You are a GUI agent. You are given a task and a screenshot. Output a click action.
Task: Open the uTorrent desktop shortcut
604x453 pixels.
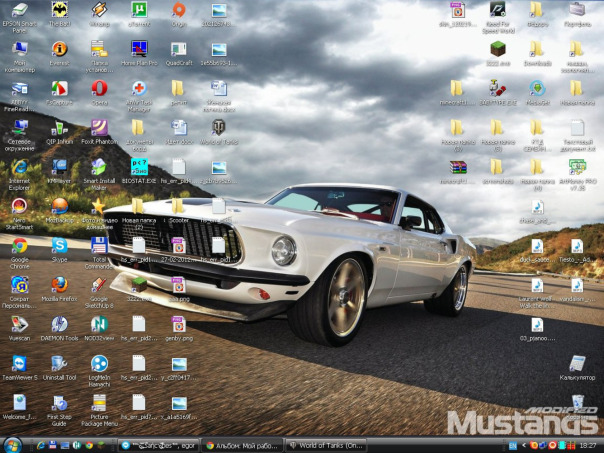click(138, 12)
